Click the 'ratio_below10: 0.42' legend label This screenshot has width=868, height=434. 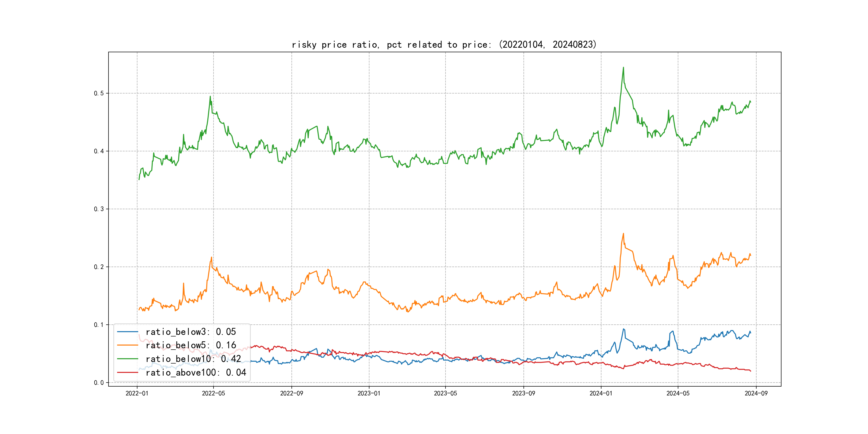pos(193,359)
